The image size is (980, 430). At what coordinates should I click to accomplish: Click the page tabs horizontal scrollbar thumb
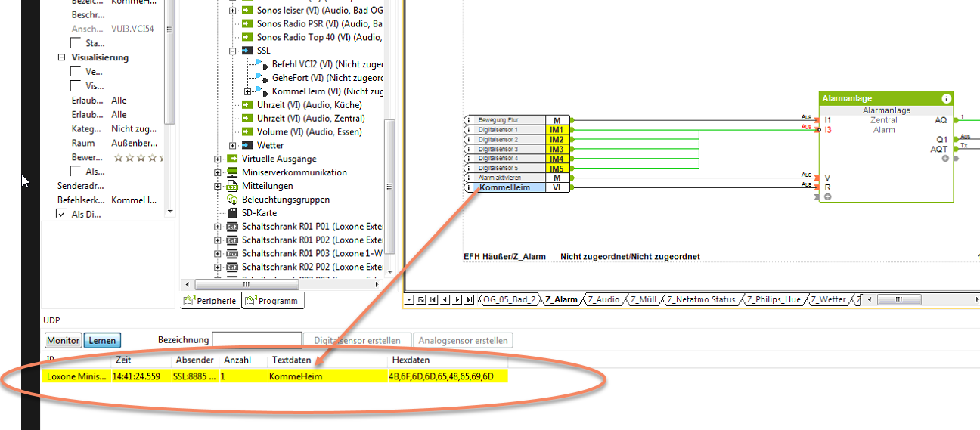[x=899, y=300]
